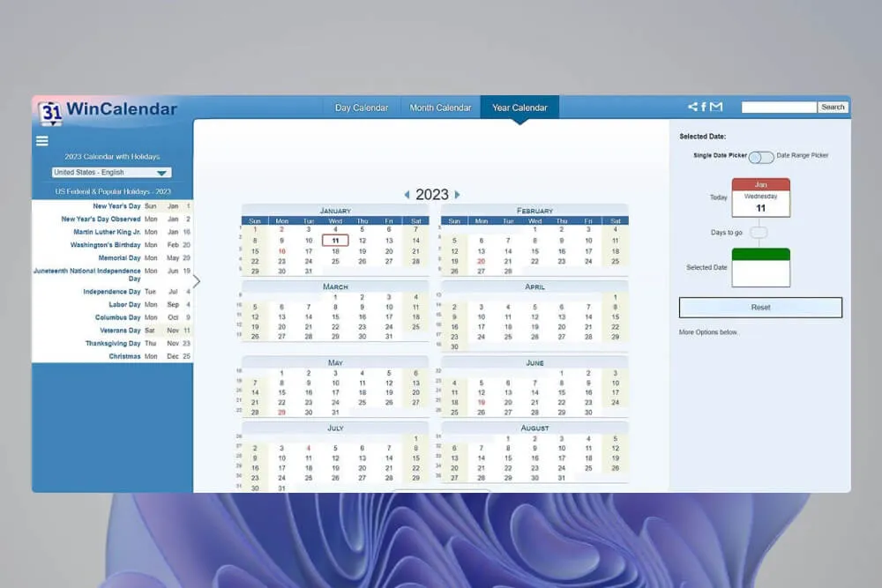Open the email icon next to Facebook

click(715, 106)
